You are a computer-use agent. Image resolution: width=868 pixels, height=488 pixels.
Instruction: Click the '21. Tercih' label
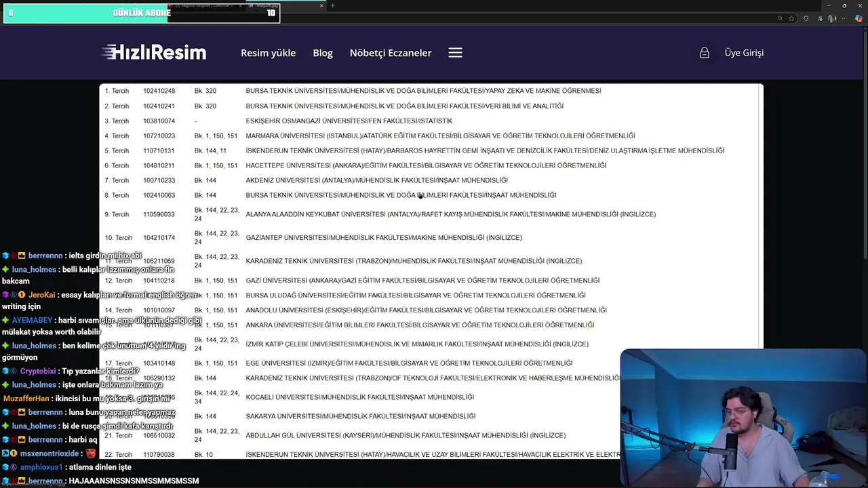(119, 435)
